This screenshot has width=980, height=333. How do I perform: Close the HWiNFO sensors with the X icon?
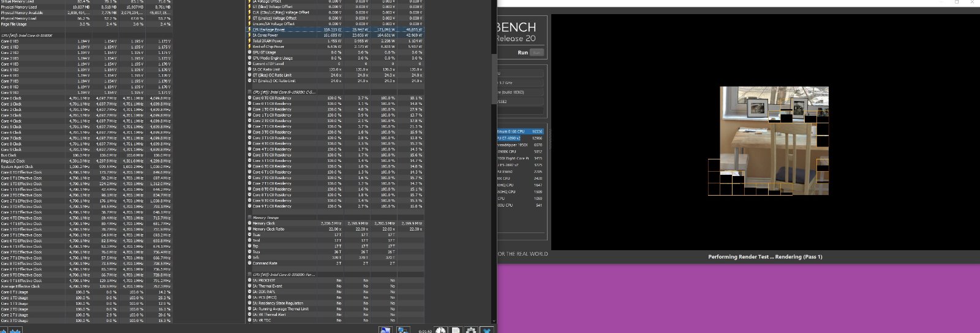tap(486, 330)
